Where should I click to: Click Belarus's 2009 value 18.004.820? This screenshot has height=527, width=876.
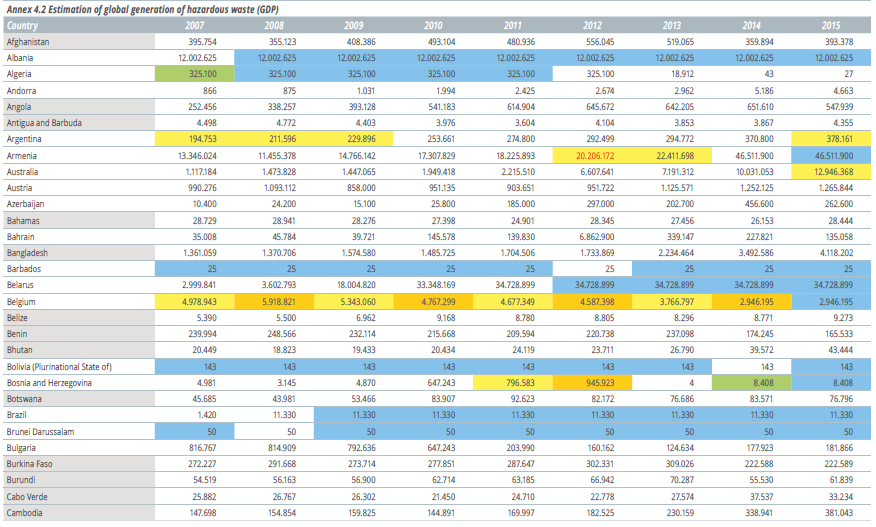click(356, 285)
